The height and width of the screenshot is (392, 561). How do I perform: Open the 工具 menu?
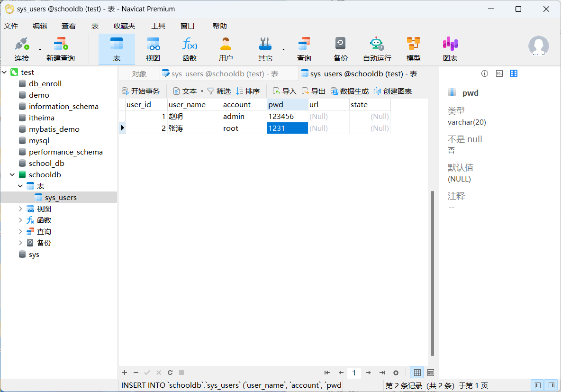(x=158, y=26)
